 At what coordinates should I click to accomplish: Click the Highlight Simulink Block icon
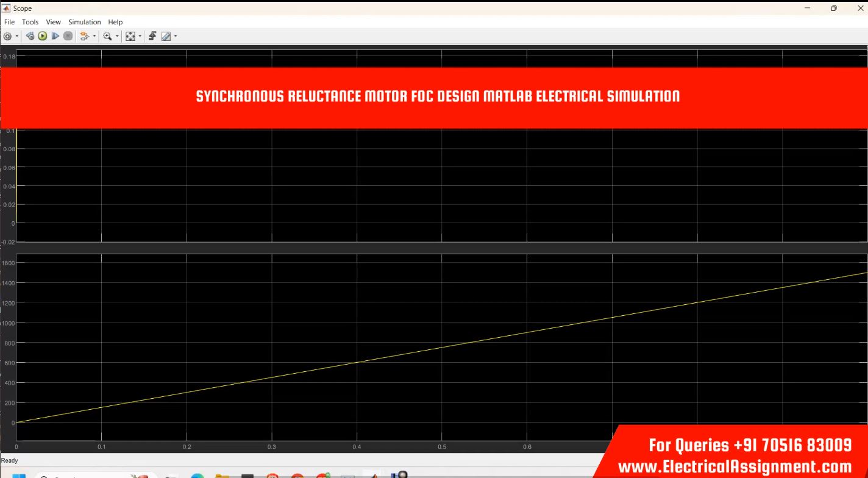pos(84,37)
